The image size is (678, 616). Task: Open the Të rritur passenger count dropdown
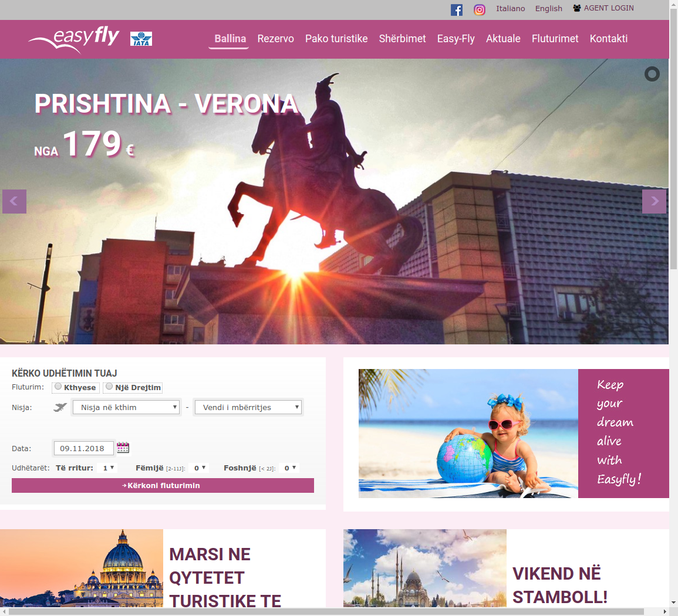(x=107, y=468)
